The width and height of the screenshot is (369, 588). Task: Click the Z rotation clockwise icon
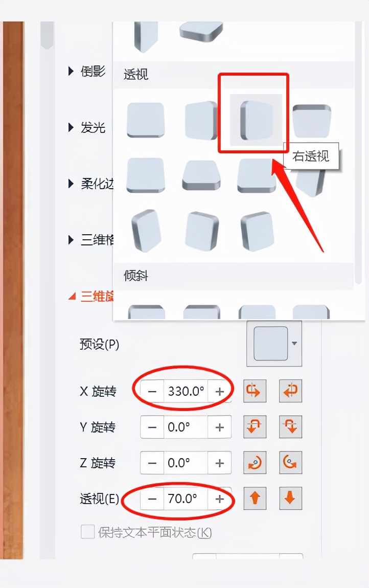coord(255,462)
